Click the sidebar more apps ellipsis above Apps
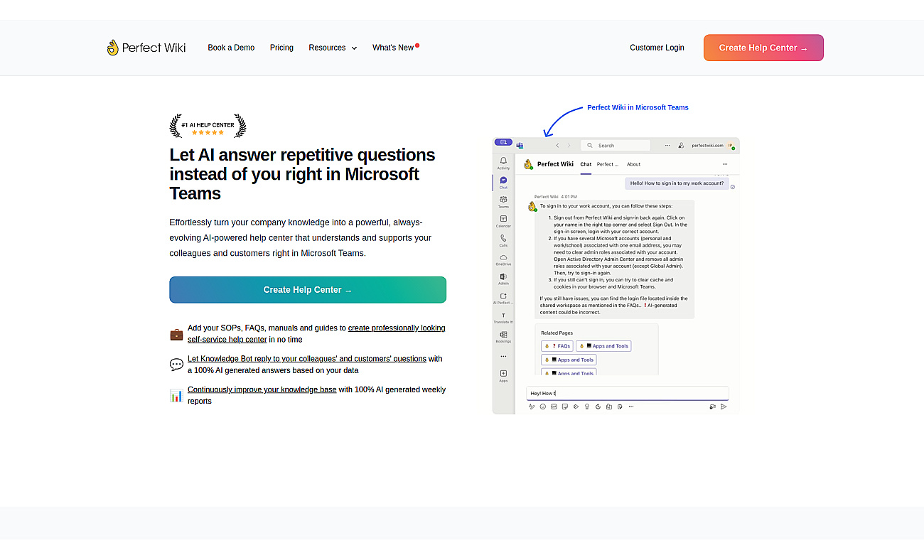 (x=503, y=356)
